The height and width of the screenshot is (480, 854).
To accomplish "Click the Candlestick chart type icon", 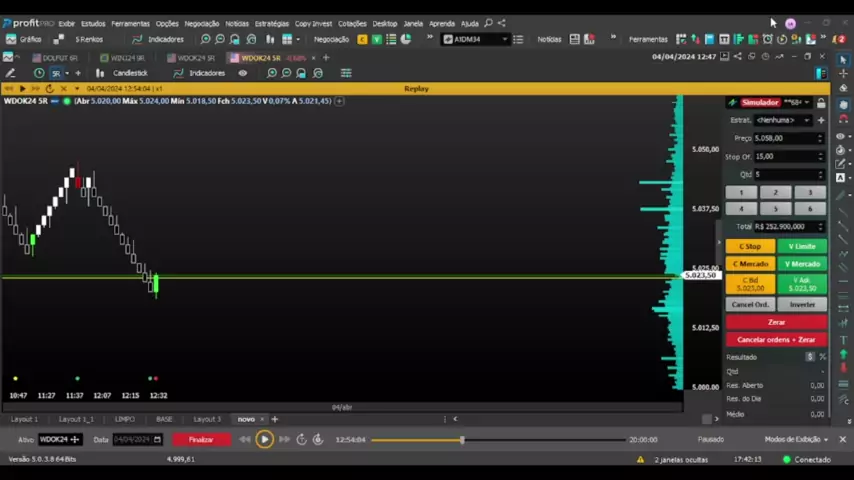I will (100, 73).
